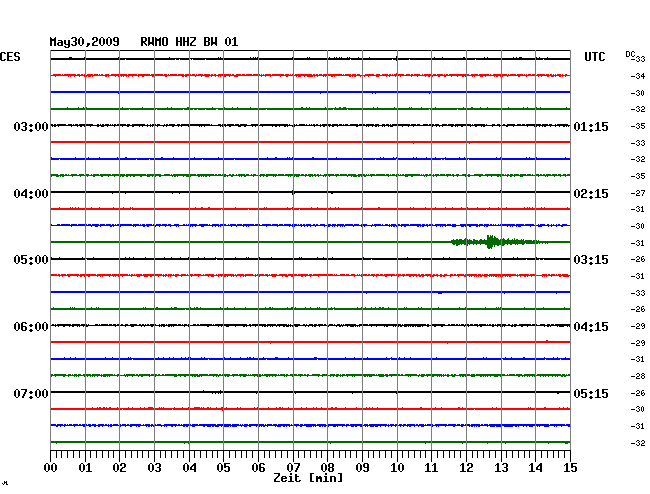Click minute tick label 11

point(431,467)
